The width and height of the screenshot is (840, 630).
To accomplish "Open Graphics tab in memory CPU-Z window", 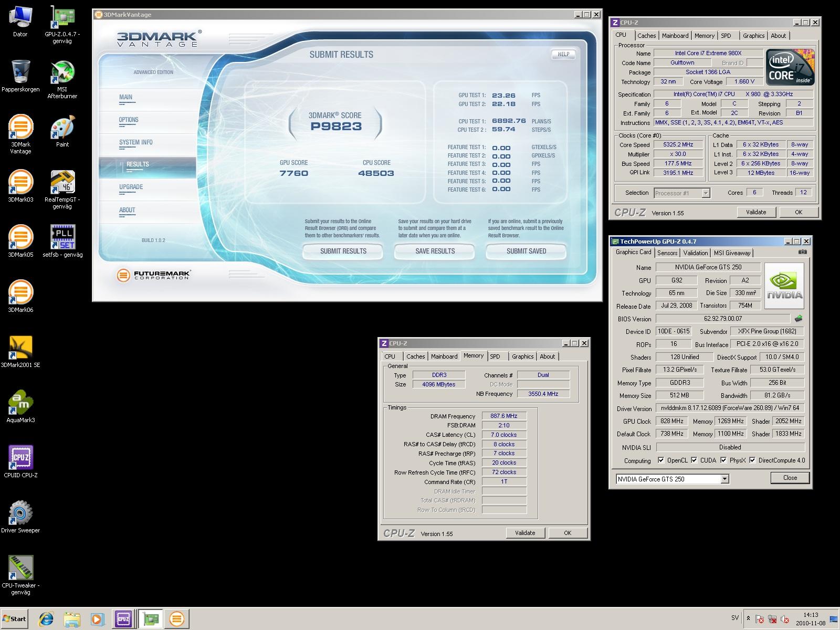I will [522, 356].
